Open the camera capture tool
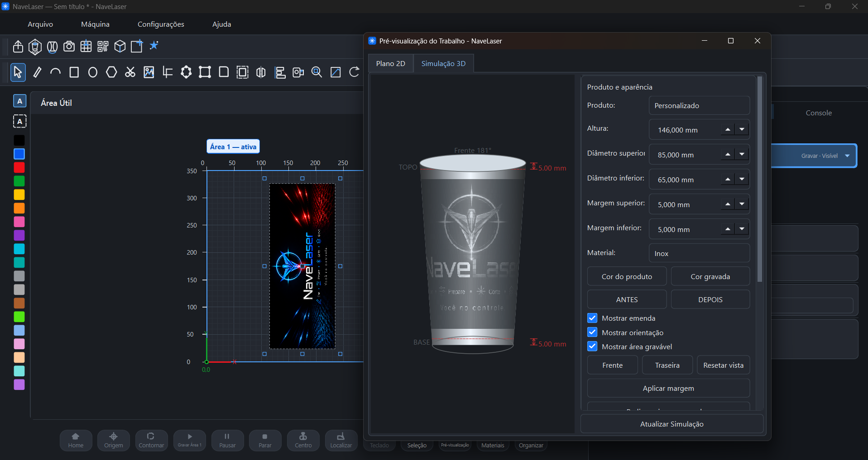This screenshot has width=868, height=460. coord(69,46)
